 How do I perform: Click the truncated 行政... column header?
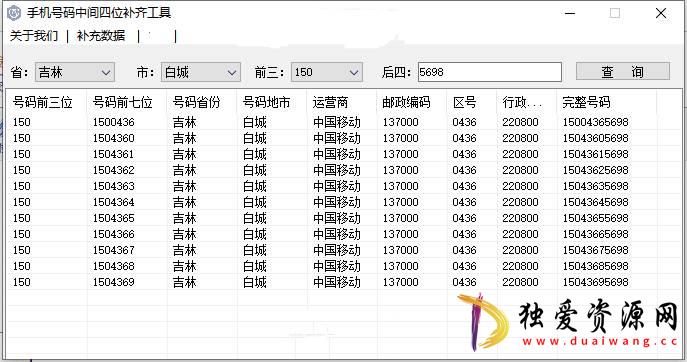[522, 103]
